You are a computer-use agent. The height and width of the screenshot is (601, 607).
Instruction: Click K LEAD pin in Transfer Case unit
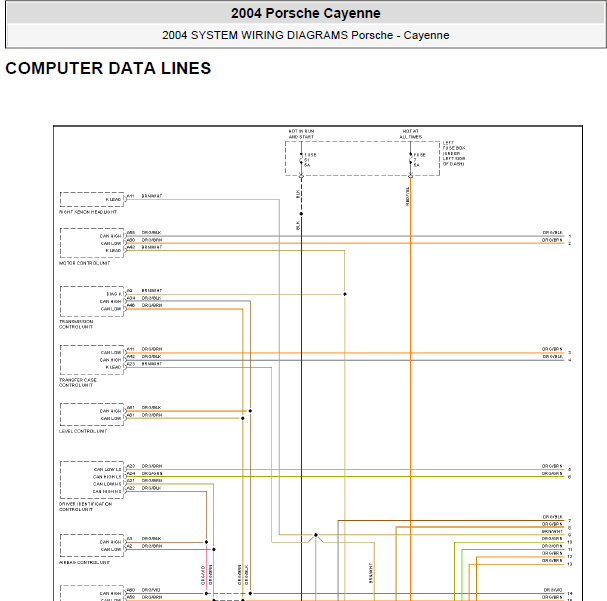113,367
